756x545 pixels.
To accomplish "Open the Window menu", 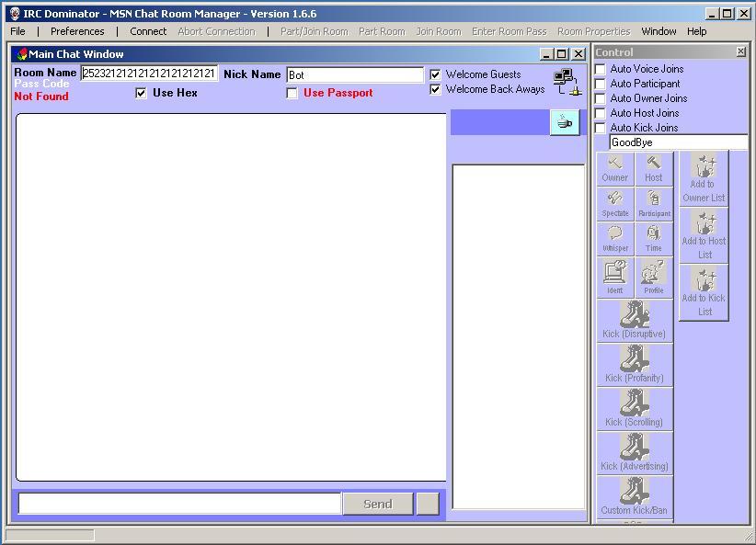I will [659, 30].
